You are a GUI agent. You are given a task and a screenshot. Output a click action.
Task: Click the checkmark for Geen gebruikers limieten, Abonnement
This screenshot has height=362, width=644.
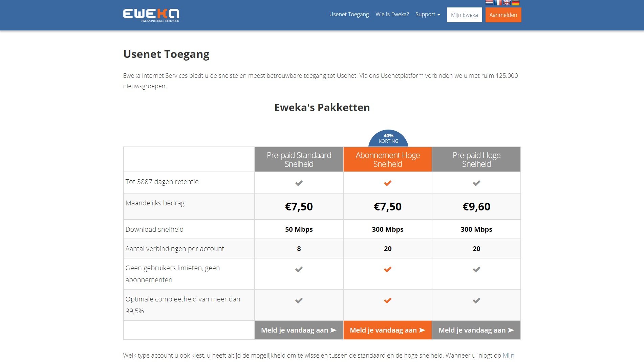click(x=387, y=270)
